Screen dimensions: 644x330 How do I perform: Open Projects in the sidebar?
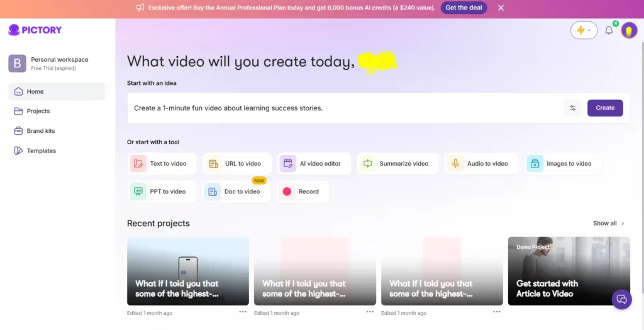57,111
